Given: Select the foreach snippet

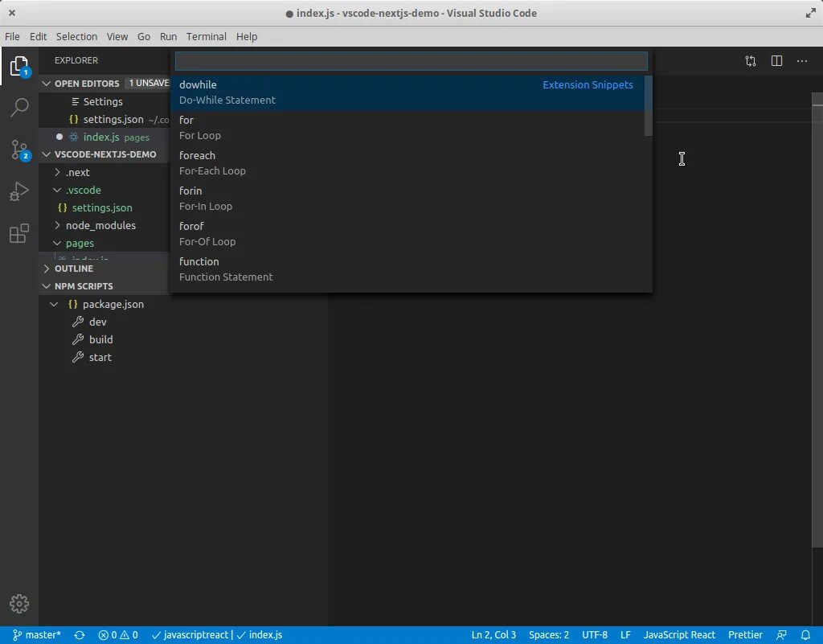Looking at the screenshot, I should (x=407, y=163).
